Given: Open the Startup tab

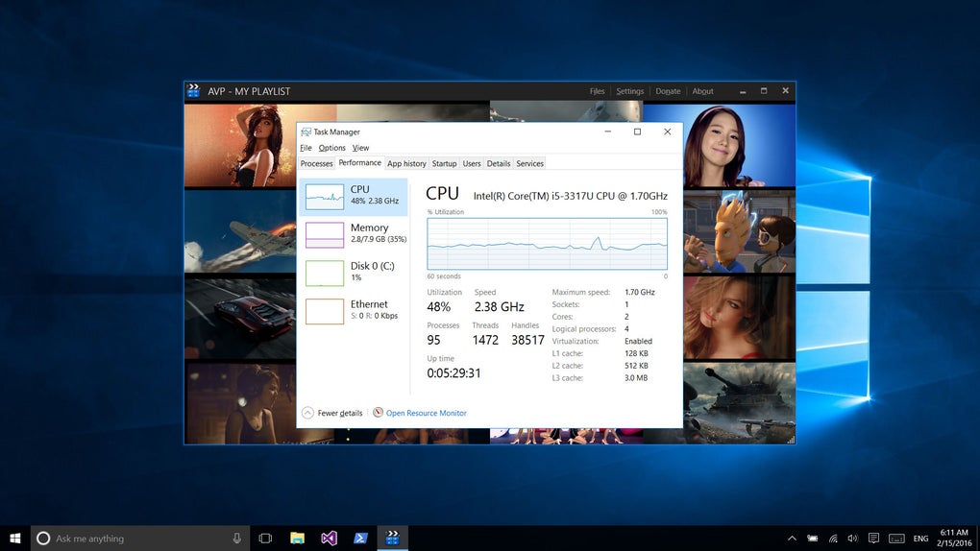Looking at the screenshot, I should point(445,164).
